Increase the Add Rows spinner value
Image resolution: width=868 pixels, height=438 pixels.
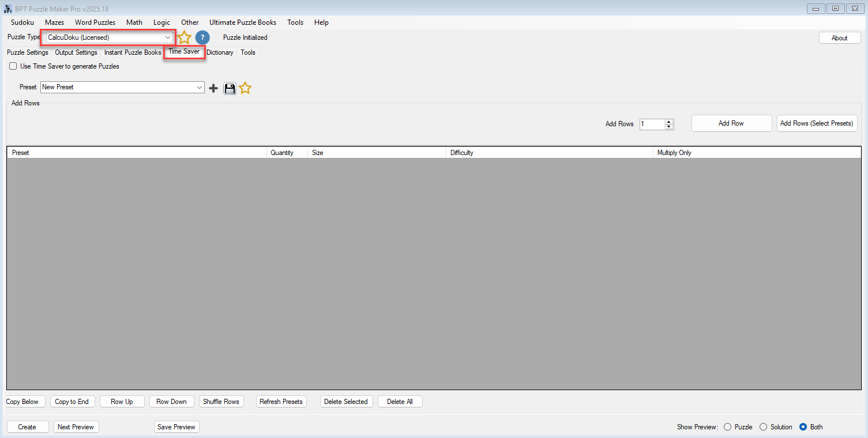pos(669,122)
